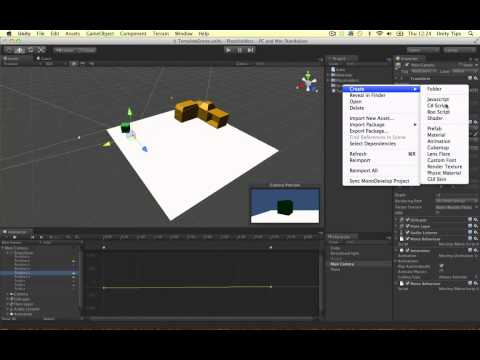Open the Transform component help icon
This screenshot has height=360, width=480.
pyautogui.click(x=470, y=78)
